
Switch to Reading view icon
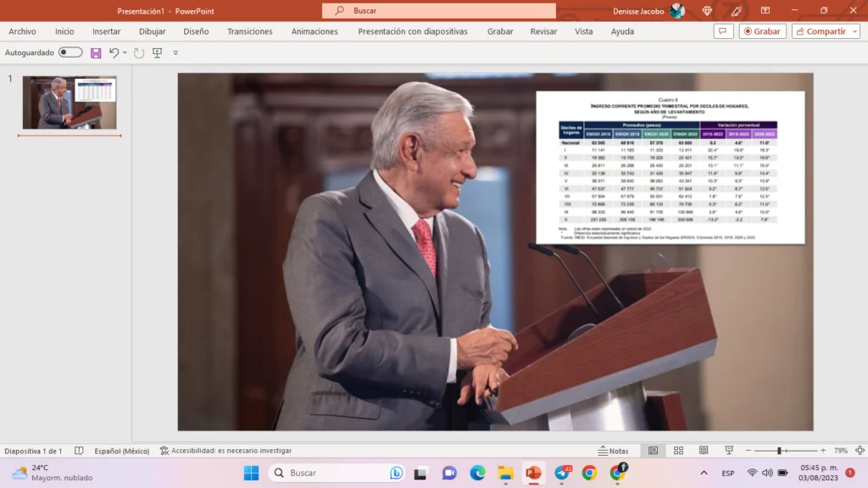704,451
